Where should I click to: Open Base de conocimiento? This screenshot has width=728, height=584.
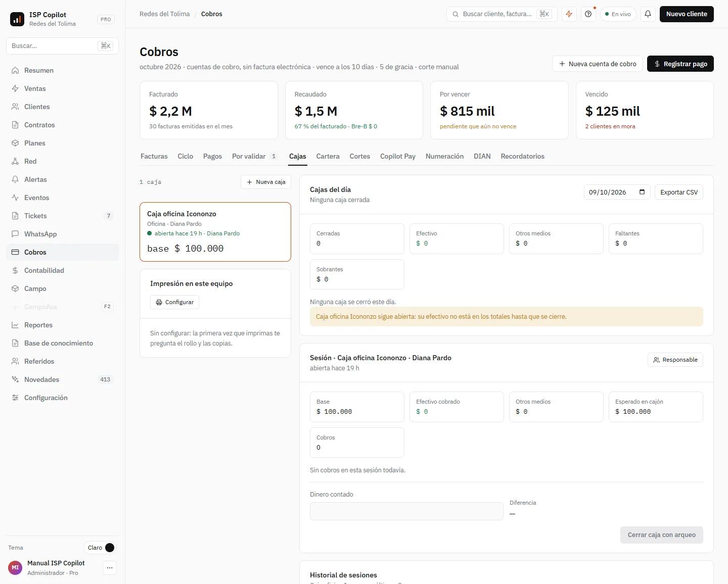[x=62, y=343]
